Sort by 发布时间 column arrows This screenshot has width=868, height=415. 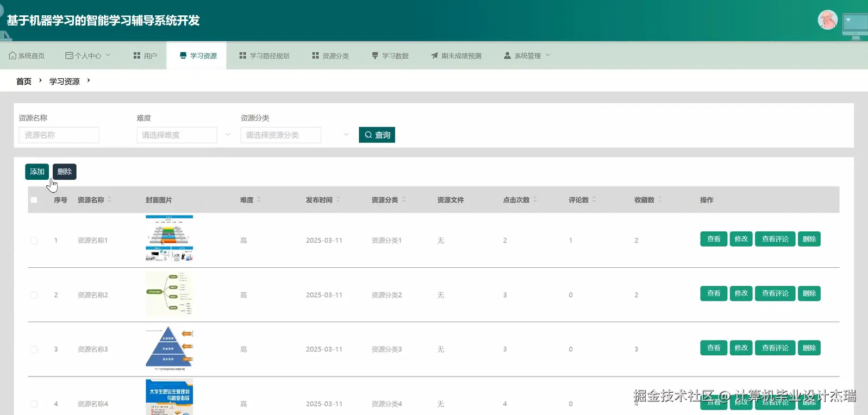pos(338,199)
